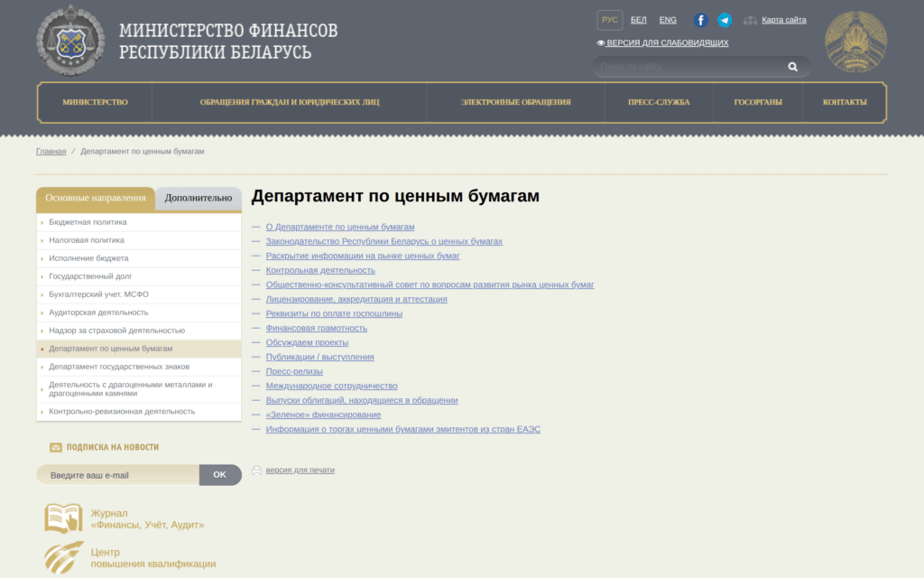Open Налоговая политика in sidebar
Screen dimensions: 924x578
[139, 240]
